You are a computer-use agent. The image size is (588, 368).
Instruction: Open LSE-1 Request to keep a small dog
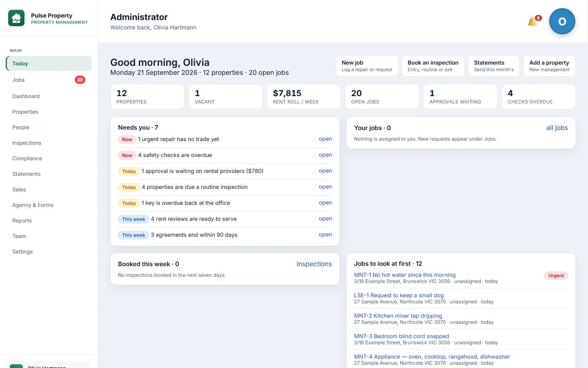tap(399, 296)
